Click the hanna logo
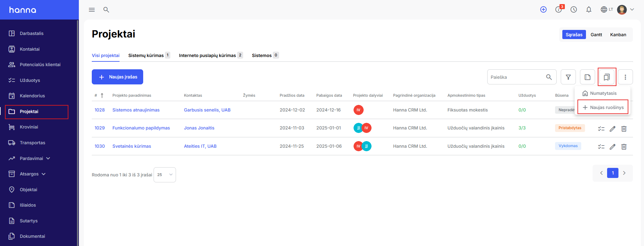Screen dimensions: 644x246 click(x=22, y=10)
